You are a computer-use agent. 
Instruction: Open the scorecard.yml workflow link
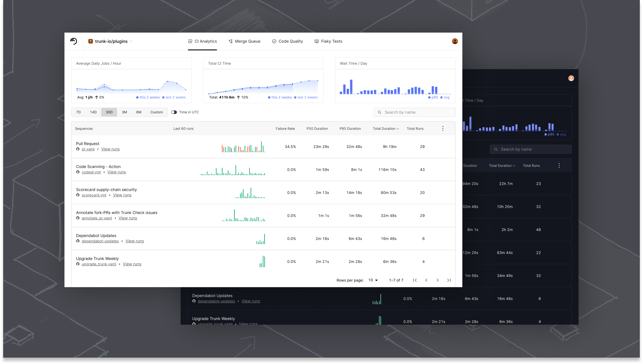tap(94, 195)
